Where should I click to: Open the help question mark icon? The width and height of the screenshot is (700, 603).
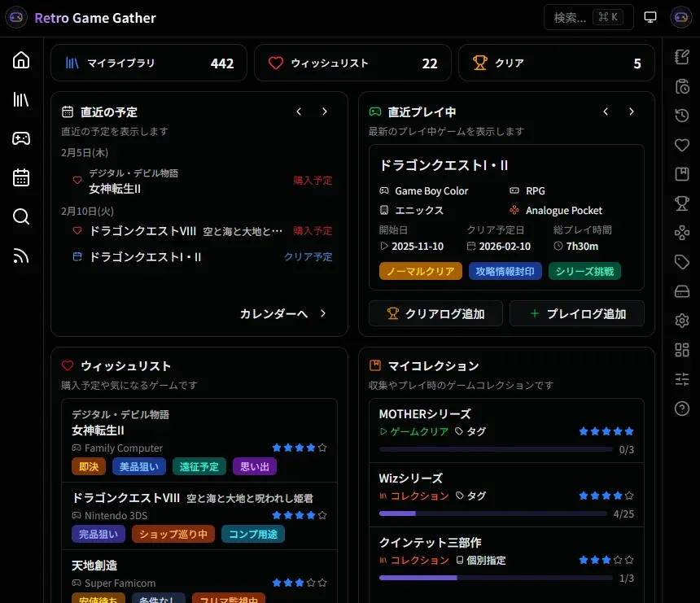[x=682, y=409]
